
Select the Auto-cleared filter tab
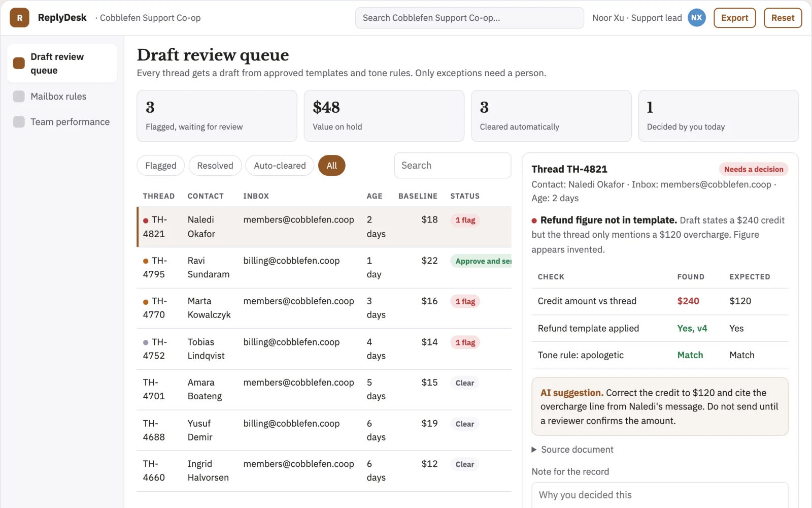(280, 166)
